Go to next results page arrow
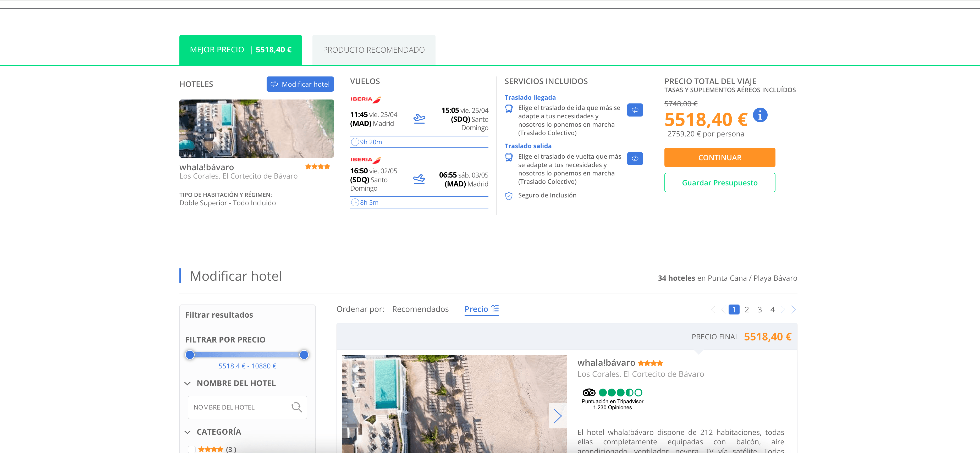This screenshot has width=980, height=453. [x=783, y=310]
